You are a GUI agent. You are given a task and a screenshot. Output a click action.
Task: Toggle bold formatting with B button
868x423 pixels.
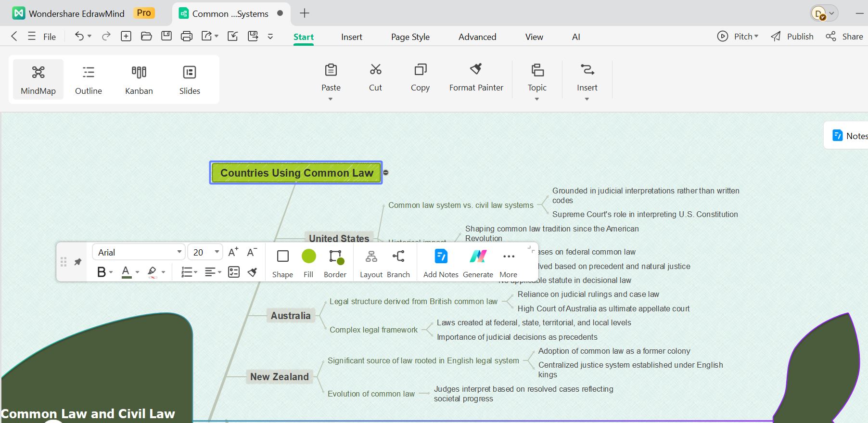tap(101, 272)
